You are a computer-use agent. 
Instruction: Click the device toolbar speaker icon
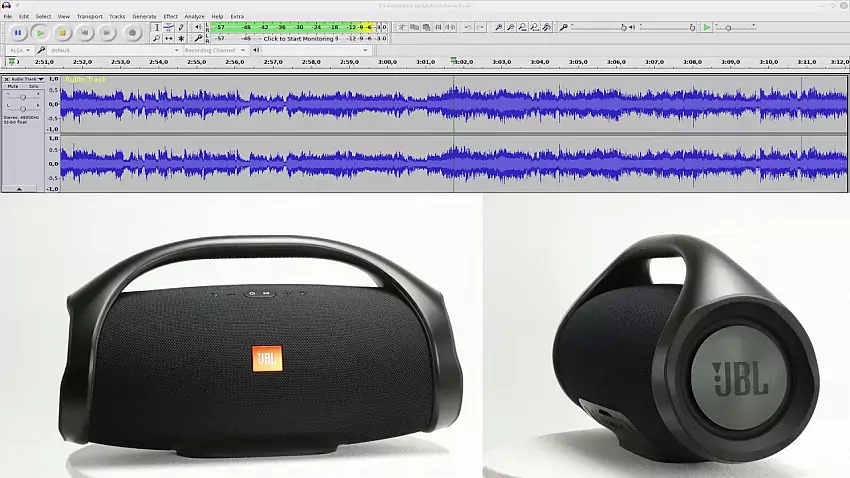click(x=256, y=50)
